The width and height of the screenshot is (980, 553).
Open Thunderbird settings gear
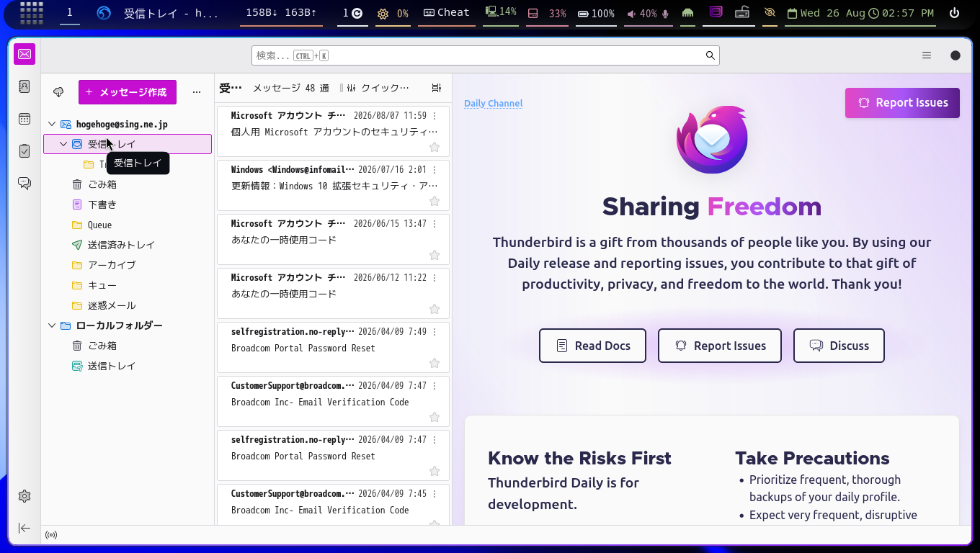[24, 496]
